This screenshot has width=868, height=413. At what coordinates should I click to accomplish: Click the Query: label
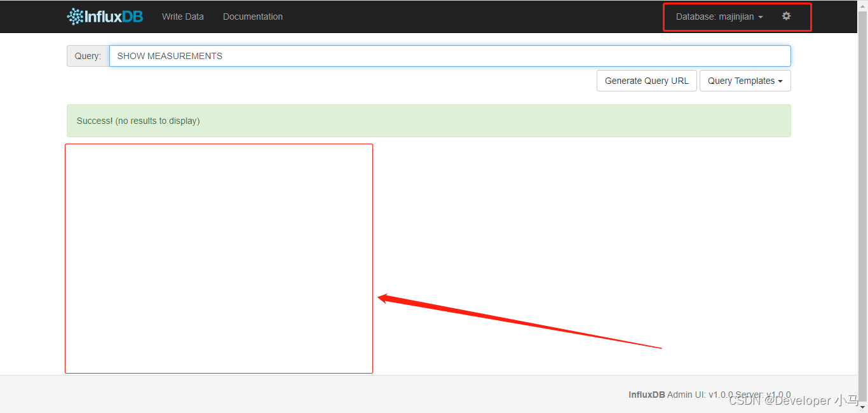88,56
